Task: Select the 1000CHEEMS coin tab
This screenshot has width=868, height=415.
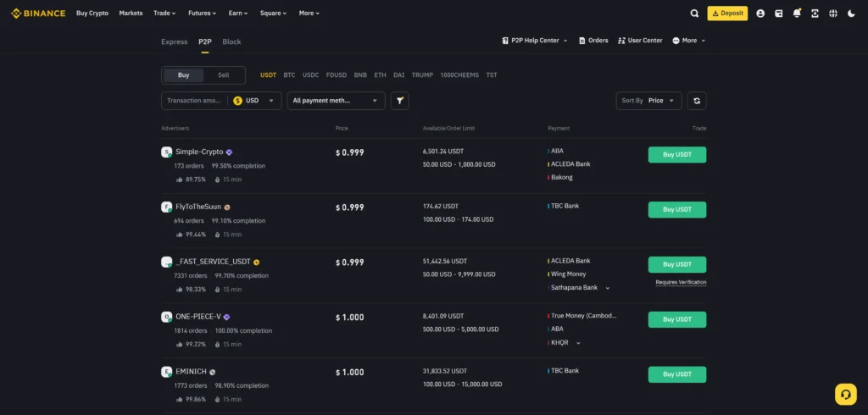Action: 459,75
